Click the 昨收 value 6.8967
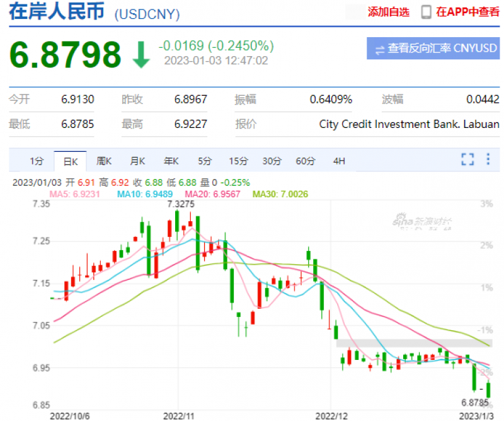The width and height of the screenshot is (504, 421). pos(191,100)
